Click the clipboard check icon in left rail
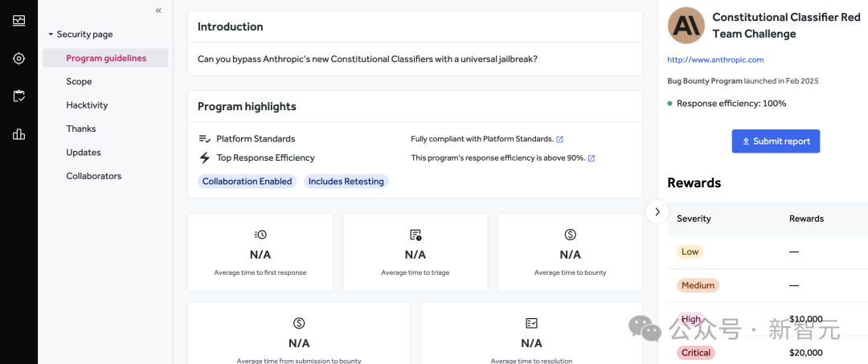The image size is (868, 364). point(18,96)
